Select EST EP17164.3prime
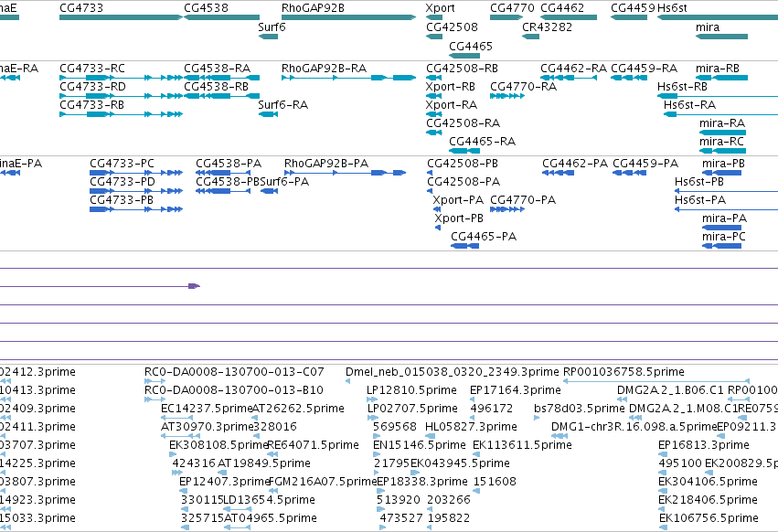The height and width of the screenshot is (532, 778). 515,390
